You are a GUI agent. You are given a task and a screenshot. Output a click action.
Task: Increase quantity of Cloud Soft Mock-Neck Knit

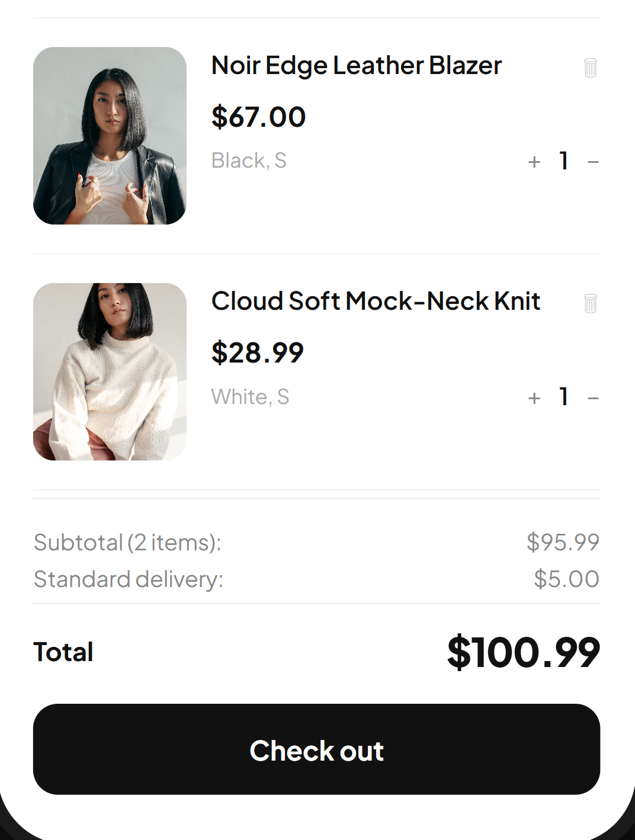[534, 397]
